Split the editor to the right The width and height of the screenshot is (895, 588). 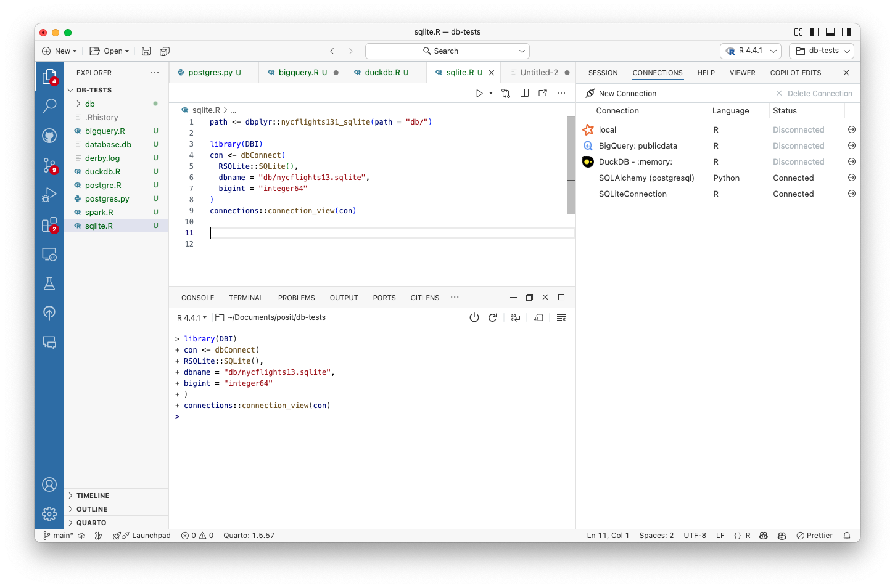click(524, 93)
